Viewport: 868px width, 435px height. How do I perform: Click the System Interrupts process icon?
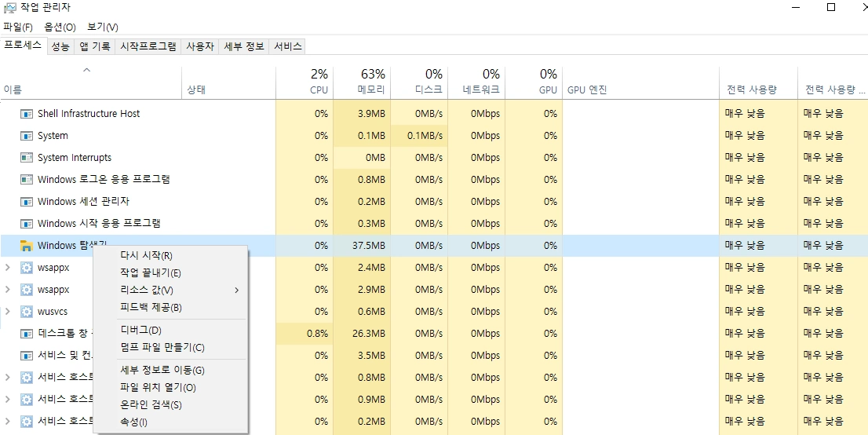click(x=27, y=158)
